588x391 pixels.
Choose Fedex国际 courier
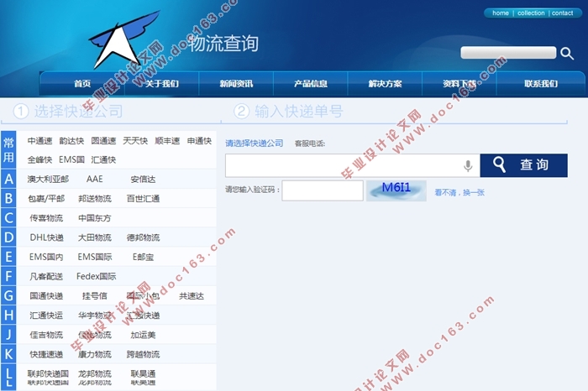[x=97, y=276]
